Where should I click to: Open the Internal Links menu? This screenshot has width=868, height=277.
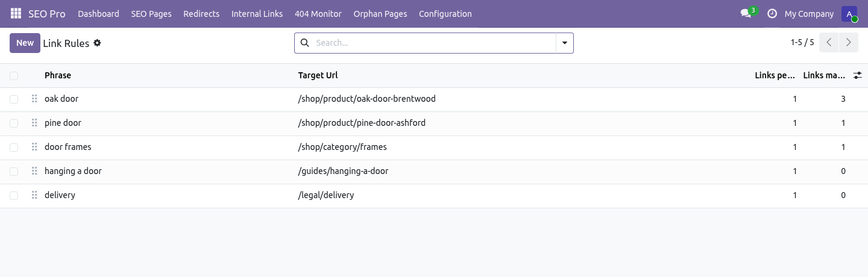(257, 13)
